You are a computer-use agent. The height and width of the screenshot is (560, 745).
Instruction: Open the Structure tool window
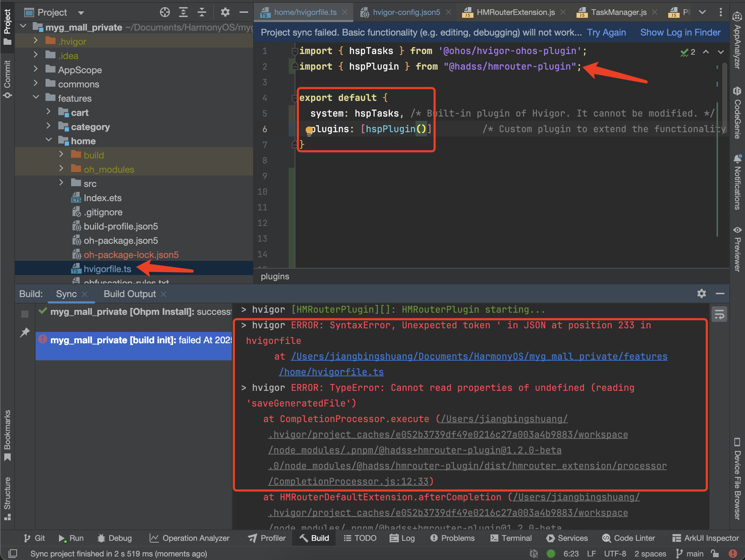pos(7,499)
